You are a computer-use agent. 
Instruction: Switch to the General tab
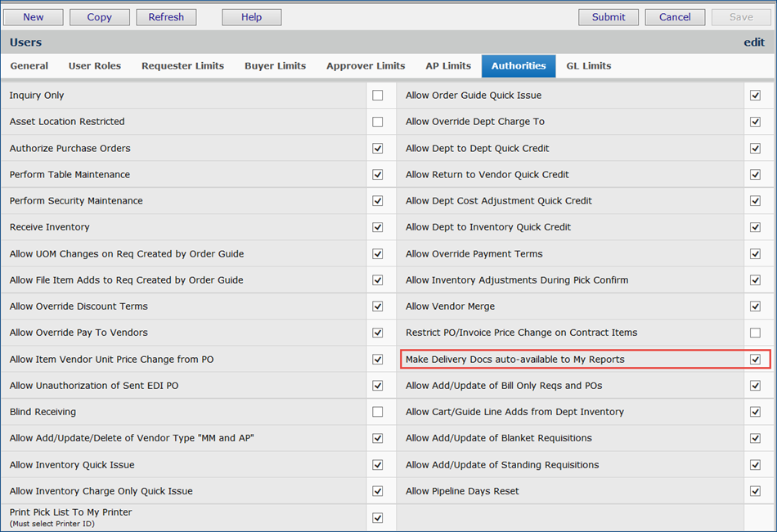tap(29, 66)
